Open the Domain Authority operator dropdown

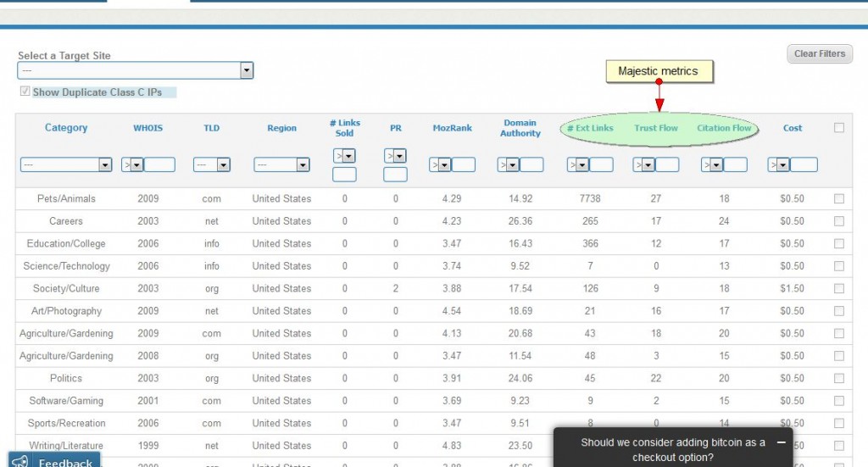point(509,164)
